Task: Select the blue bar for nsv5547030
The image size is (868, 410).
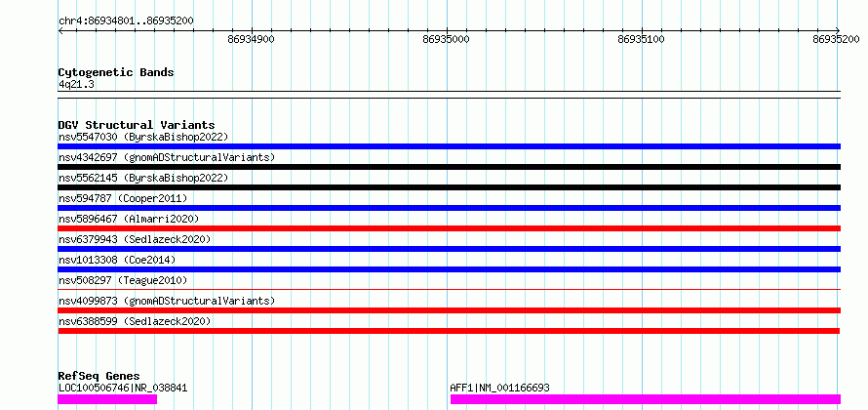Action: point(449,146)
